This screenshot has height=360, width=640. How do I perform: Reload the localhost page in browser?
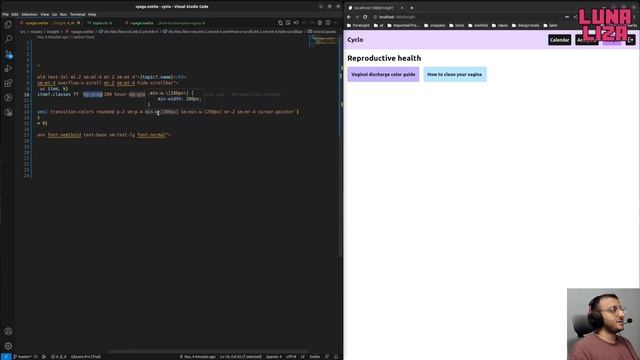pos(365,17)
